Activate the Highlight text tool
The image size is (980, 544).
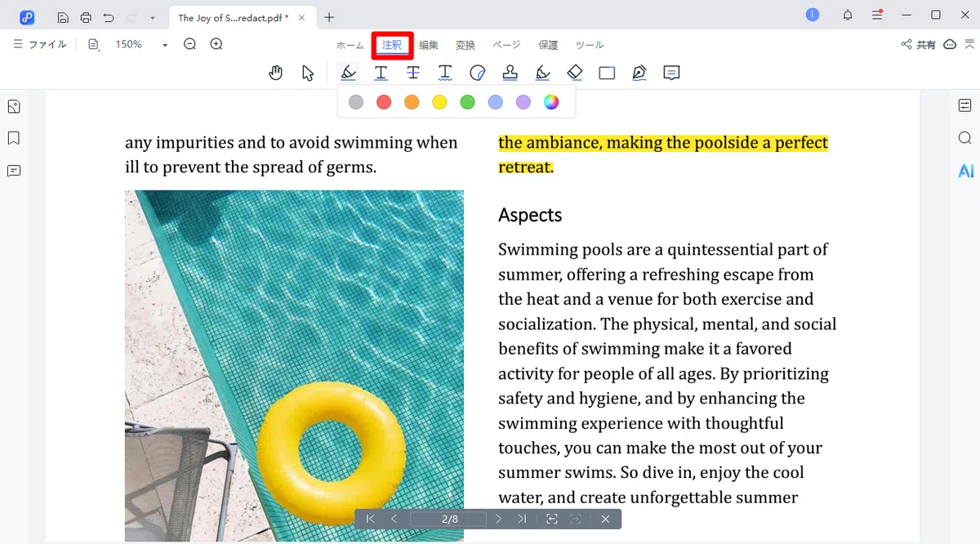pyautogui.click(x=349, y=73)
